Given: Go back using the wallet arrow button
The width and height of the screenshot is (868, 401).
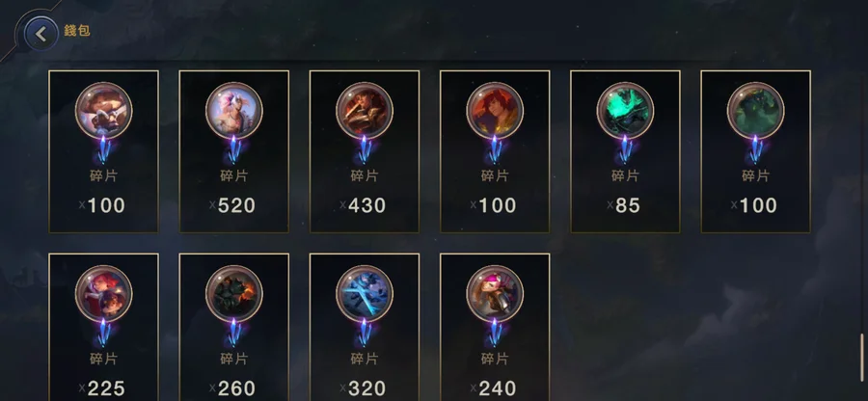Looking at the screenshot, I should tap(41, 34).
